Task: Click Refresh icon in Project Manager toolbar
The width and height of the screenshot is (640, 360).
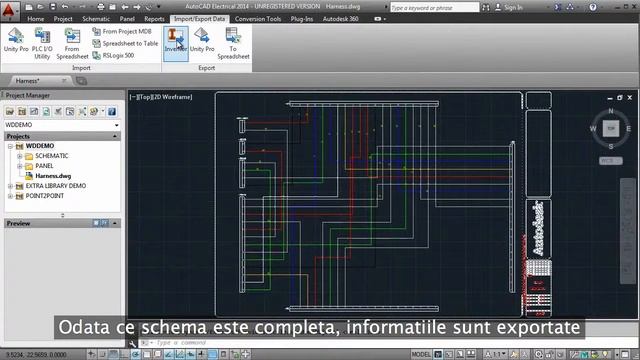Action: pyautogui.click(x=46, y=111)
